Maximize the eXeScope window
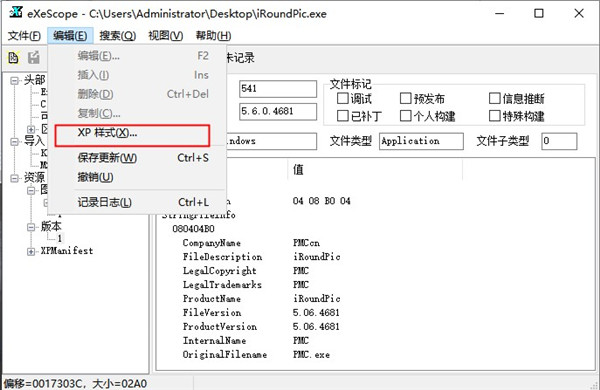 539,13
